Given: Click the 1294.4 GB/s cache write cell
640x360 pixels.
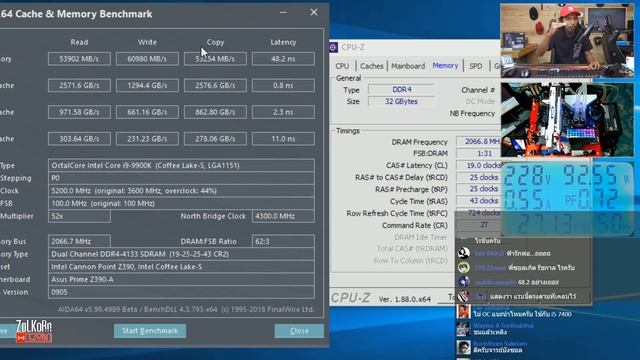Looking at the screenshot, I should 147,85.
